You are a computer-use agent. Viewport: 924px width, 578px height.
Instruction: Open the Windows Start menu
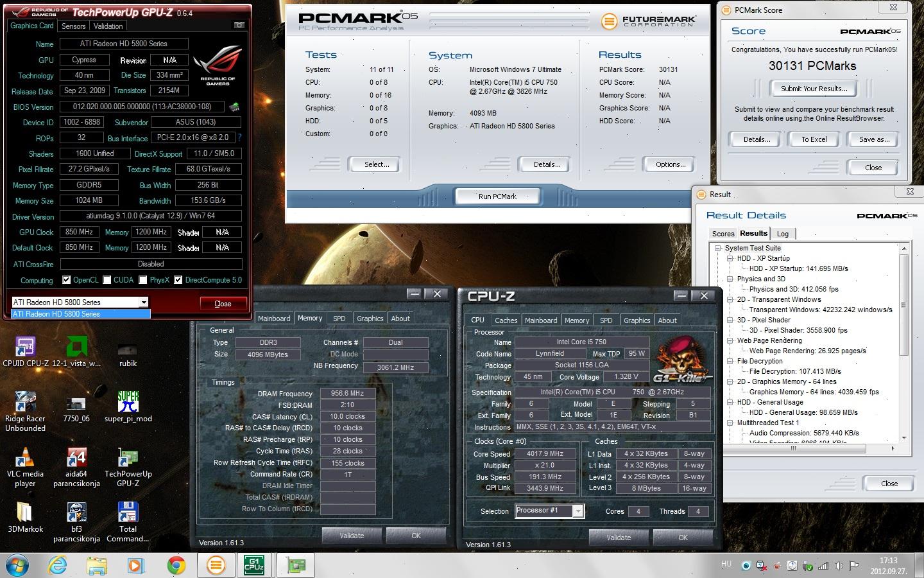pyautogui.click(x=17, y=565)
